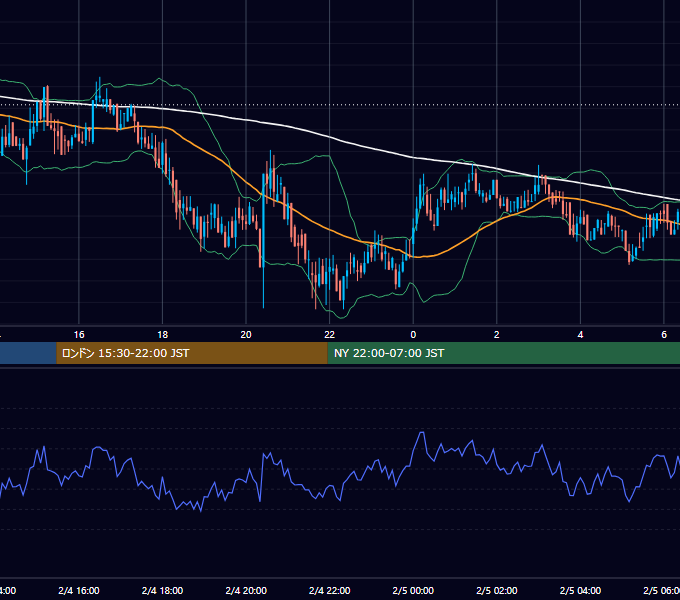Click the 2 hour label on chart axis
Viewport: 680px width, 600px height.
[x=497, y=335]
